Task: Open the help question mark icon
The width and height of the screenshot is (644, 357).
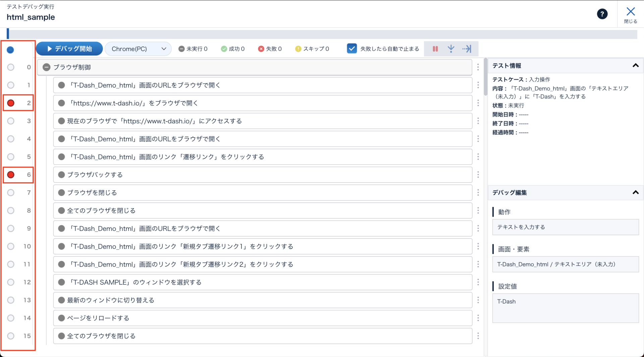Action: tap(602, 14)
